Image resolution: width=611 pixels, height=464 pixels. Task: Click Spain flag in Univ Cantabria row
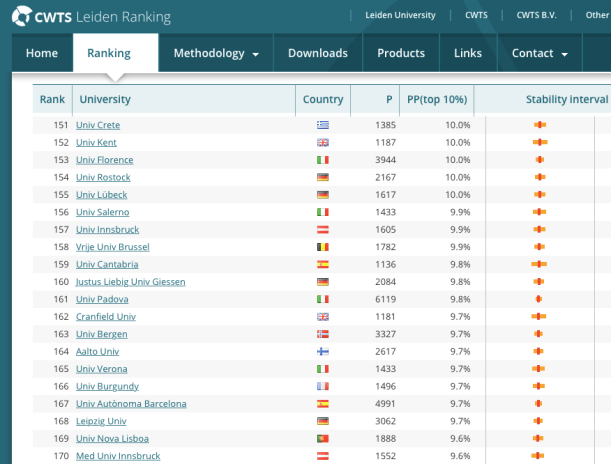[322, 264]
